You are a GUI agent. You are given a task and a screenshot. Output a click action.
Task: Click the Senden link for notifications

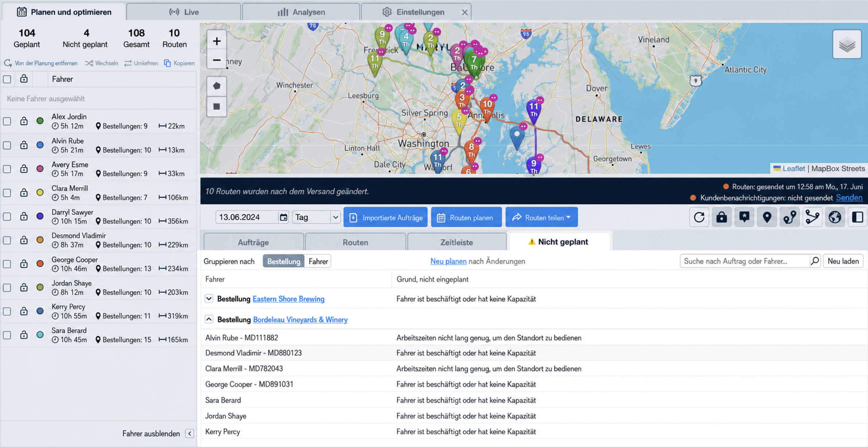[849, 198]
